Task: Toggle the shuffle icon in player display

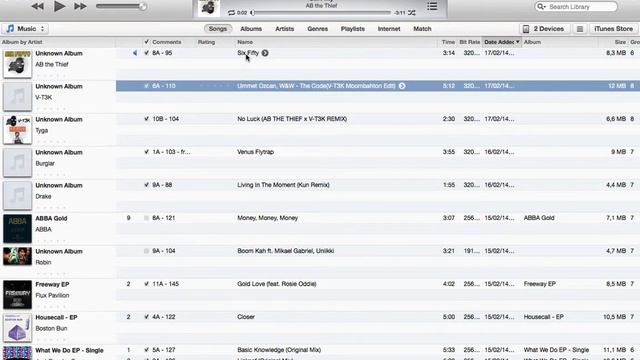Action: (x=412, y=13)
